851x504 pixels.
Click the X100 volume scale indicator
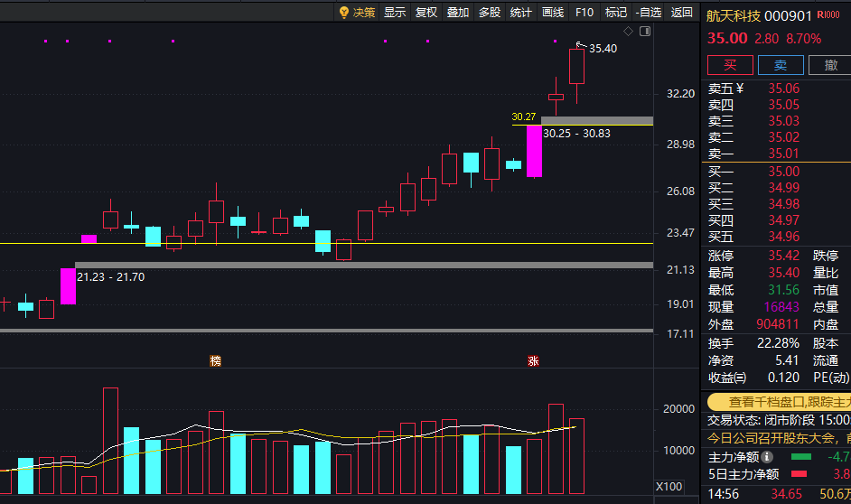click(669, 487)
